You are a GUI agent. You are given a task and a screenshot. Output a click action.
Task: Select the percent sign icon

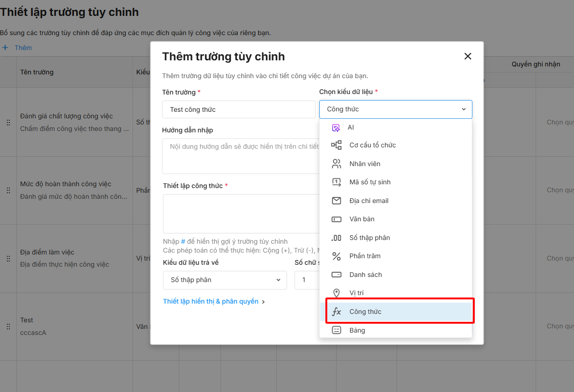(x=336, y=256)
